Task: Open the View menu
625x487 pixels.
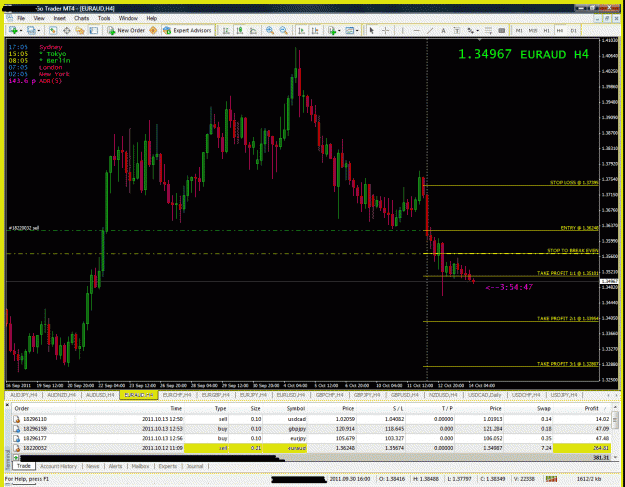Action: [x=39, y=18]
